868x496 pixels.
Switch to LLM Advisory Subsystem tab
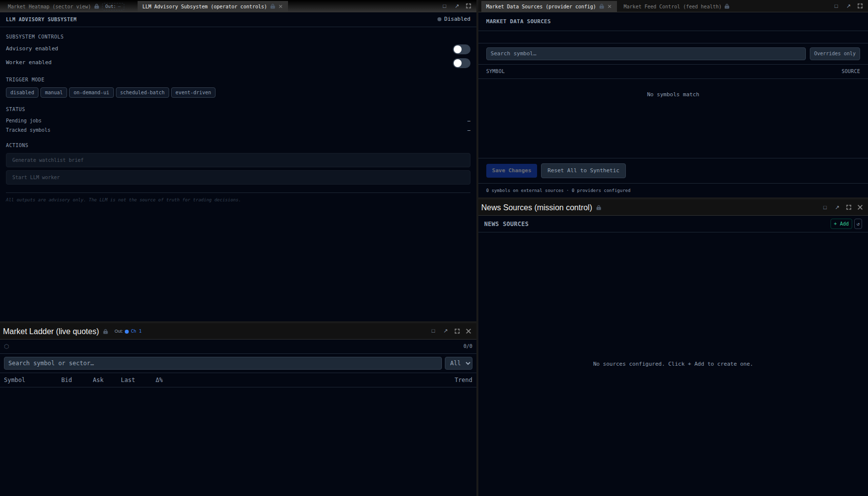[x=204, y=6]
